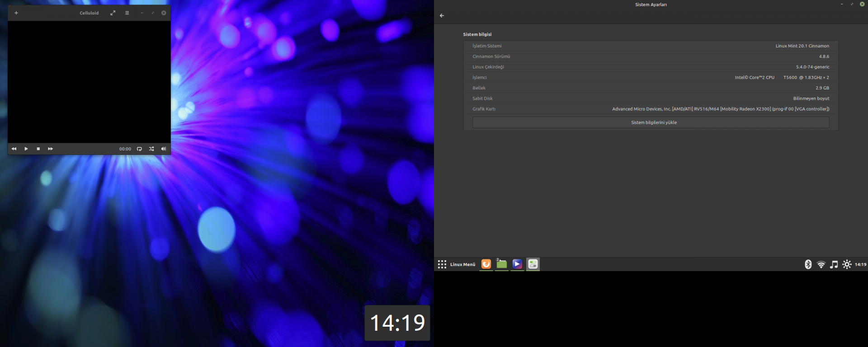Open the volume control in Celluloid
Screen dimensions: 868x347
click(x=164, y=149)
